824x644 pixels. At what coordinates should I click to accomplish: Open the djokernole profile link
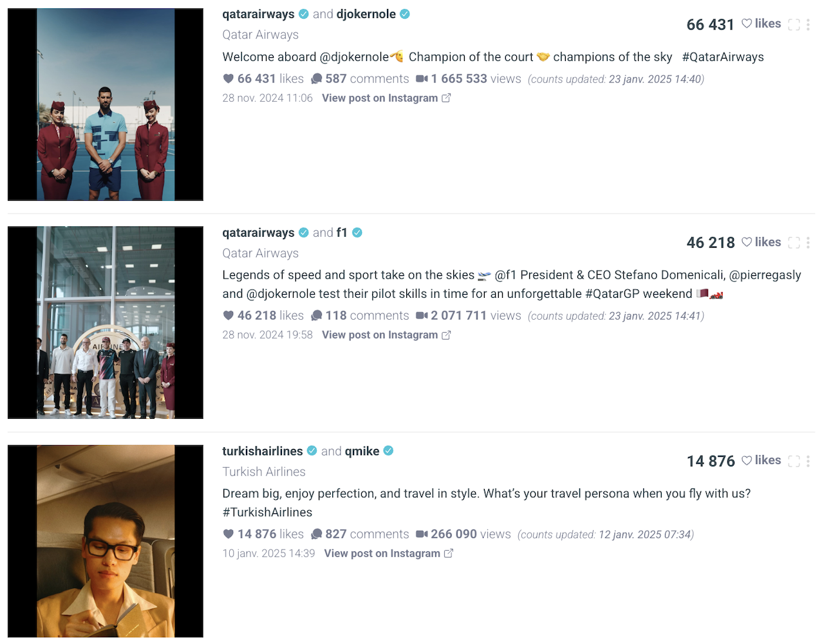[366, 14]
